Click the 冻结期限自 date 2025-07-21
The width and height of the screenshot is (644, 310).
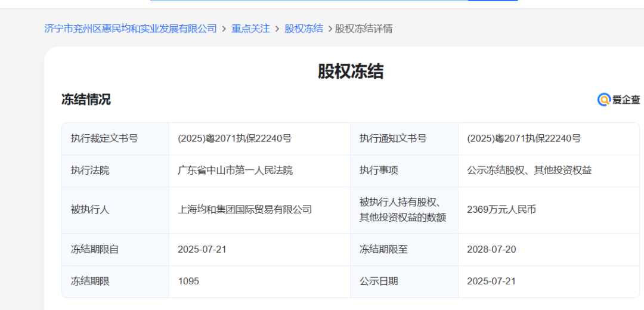click(202, 249)
